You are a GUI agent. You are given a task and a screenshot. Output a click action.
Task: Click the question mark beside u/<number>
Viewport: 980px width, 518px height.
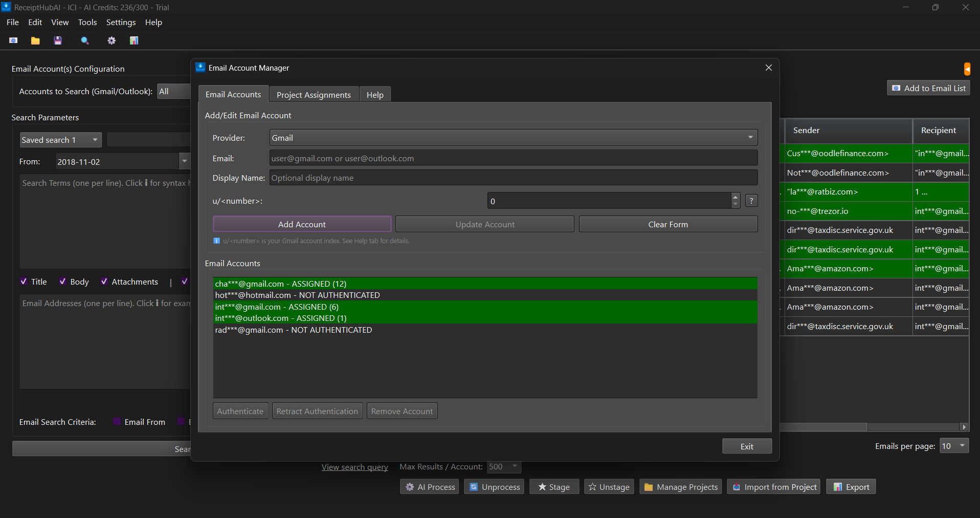tap(751, 201)
